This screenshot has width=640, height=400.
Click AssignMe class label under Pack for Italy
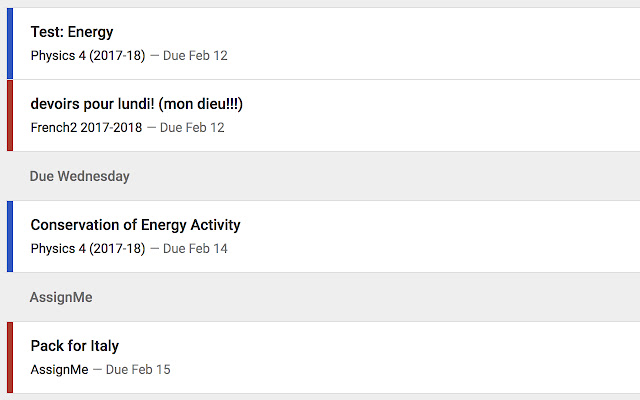(x=59, y=370)
